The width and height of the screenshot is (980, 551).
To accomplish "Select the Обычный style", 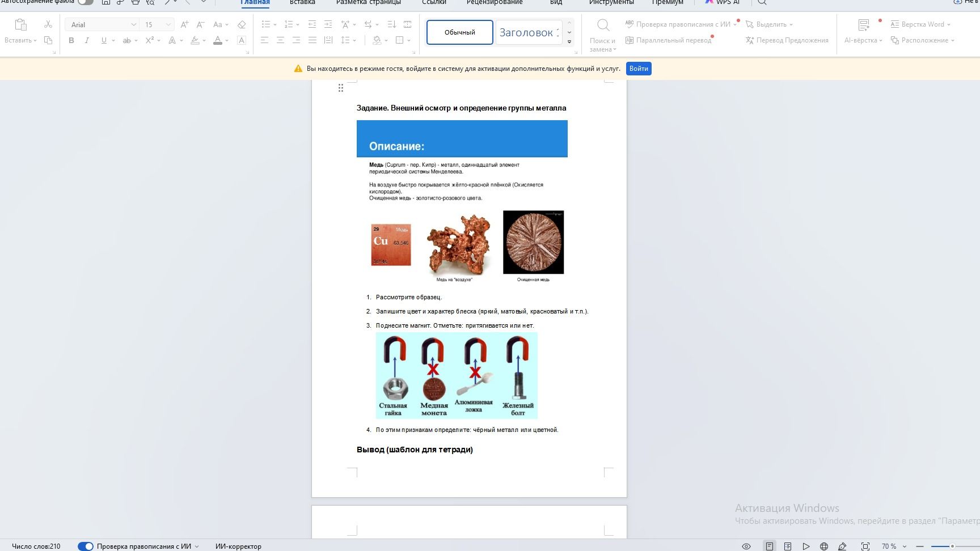I will [x=460, y=32].
